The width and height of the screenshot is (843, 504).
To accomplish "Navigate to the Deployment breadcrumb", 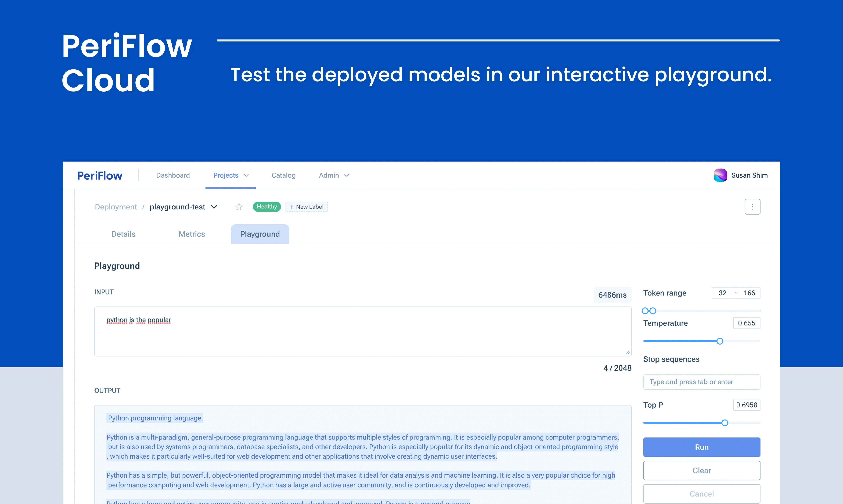I will 116,207.
